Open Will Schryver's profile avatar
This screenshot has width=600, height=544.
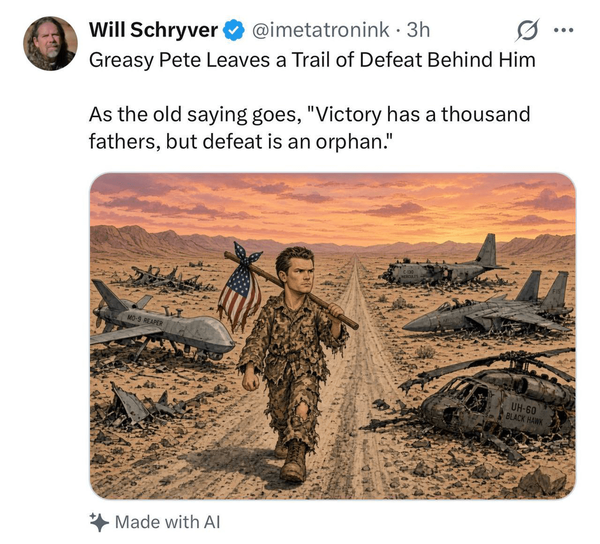pos(50,43)
